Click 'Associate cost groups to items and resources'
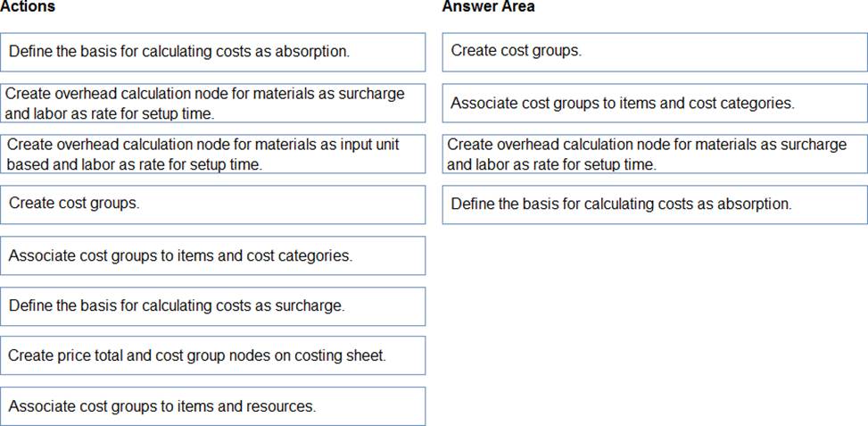This screenshot has width=868, height=426. pos(213,406)
